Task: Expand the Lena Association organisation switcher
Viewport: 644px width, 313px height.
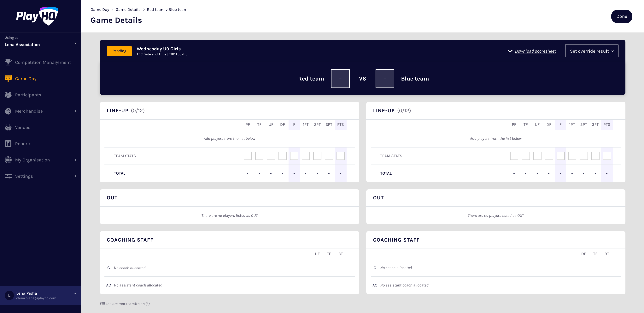Action: click(75, 44)
